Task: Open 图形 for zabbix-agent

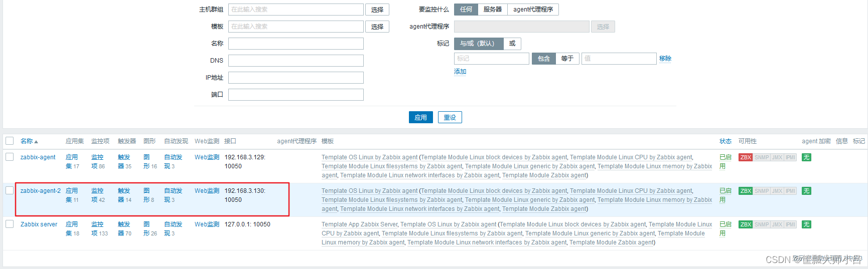Action: [147, 162]
